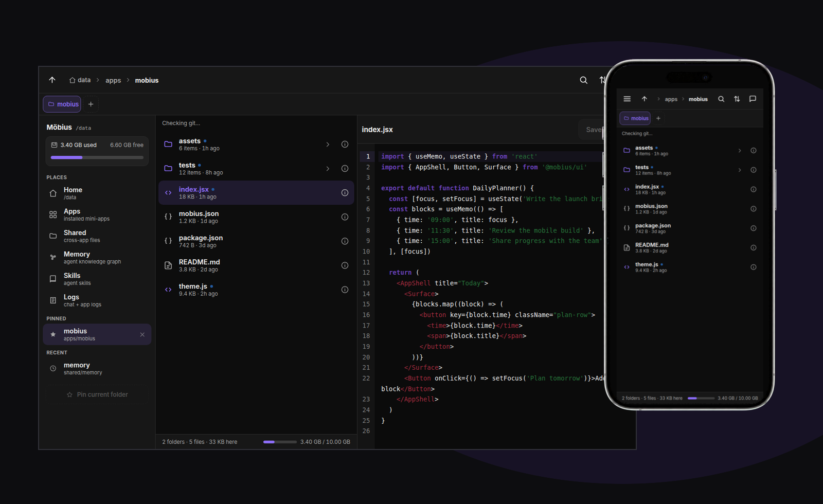Show info for theme.js on phone
The image size is (823, 504).
753,267
